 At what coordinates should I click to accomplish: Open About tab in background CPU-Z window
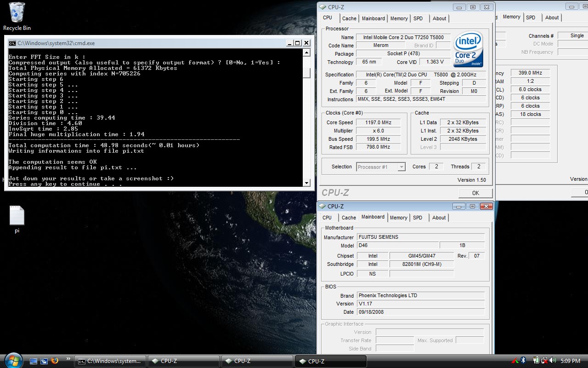tap(552, 17)
